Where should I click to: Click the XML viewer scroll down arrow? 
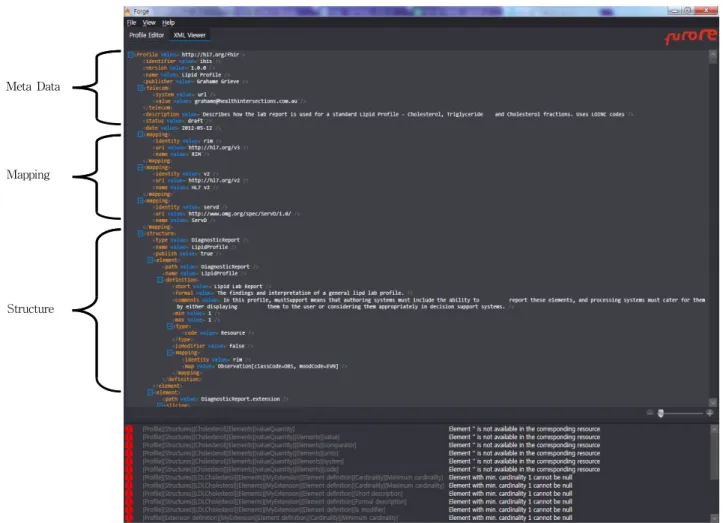click(713, 402)
